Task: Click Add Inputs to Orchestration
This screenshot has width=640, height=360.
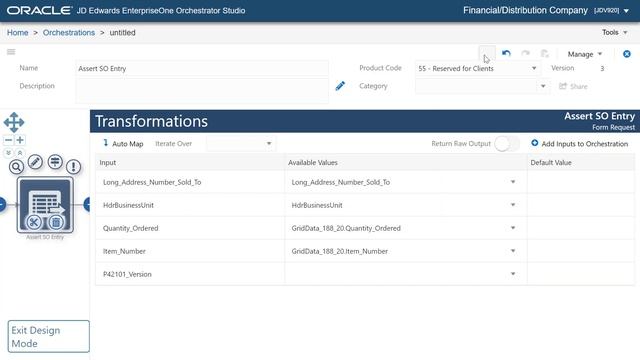Action: coord(580,144)
